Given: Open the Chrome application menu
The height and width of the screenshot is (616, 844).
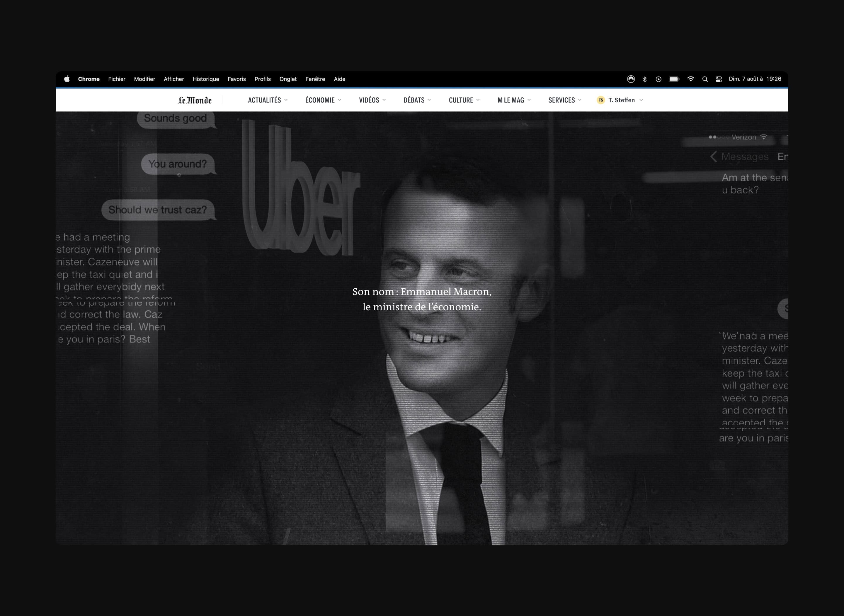Looking at the screenshot, I should pos(89,79).
